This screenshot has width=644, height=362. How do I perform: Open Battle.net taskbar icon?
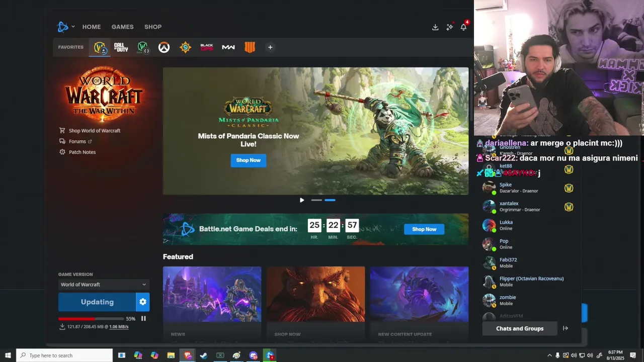click(x=270, y=355)
